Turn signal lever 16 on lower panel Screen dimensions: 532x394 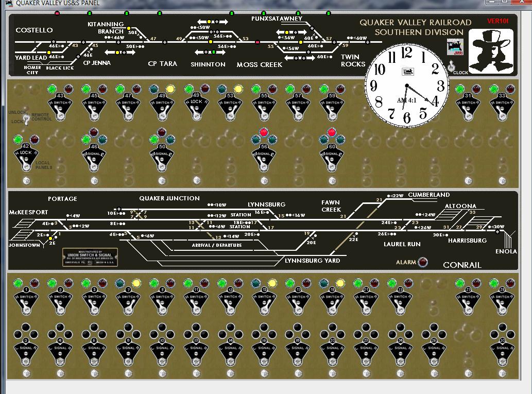[264, 352]
